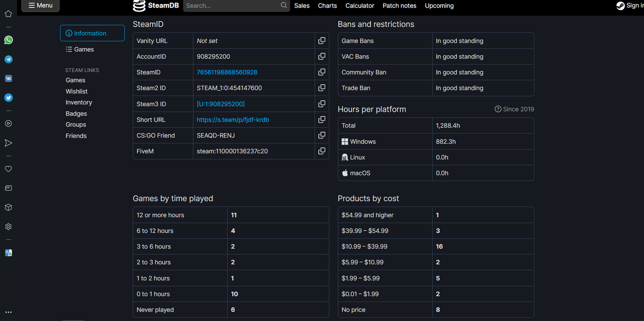Click the magnifier search icon
The width and height of the screenshot is (644, 321).
tap(284, 6)
